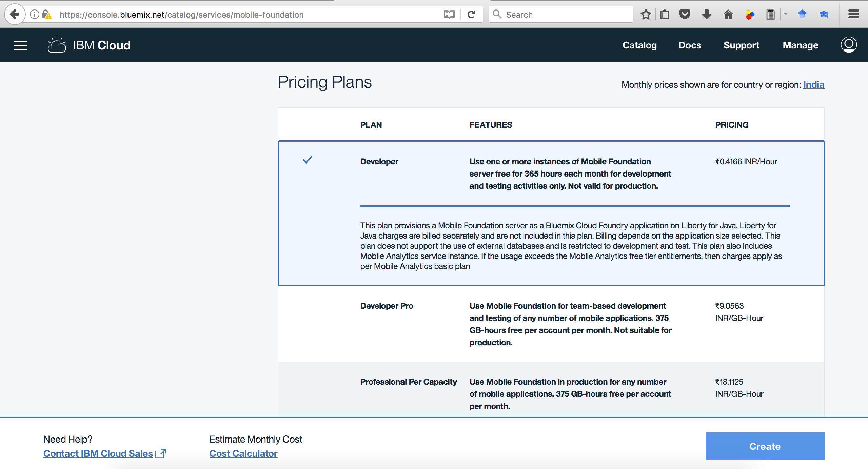The width and height of the screenshot is (868, 469).
Task: Click the rightmost blue mortarboard extension icon
Action: [x=824, y=14]
